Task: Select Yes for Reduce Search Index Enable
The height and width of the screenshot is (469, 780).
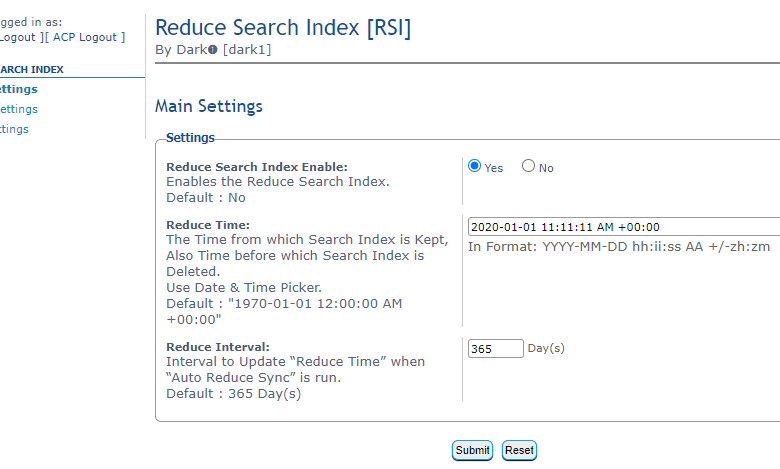Action: click(475, 167)
